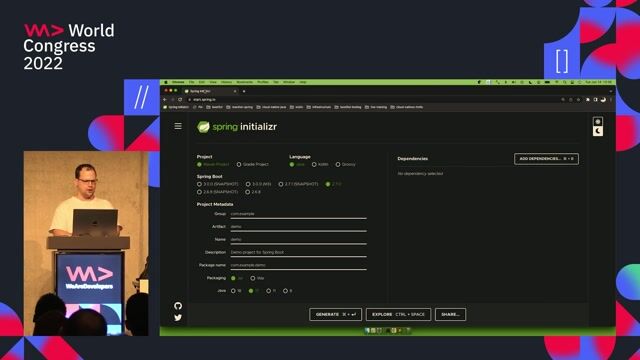
Task: Click the Name input field
Action: pyautogui.click(x=298, y=240)
